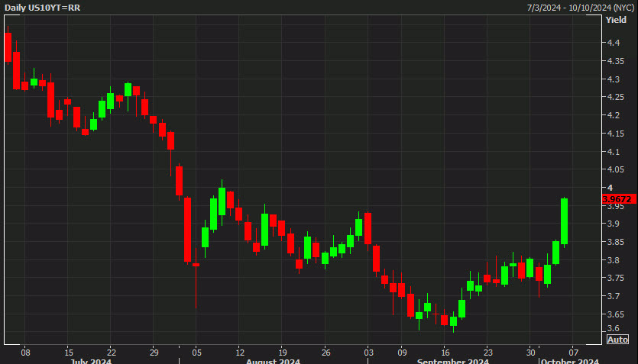Click the 07 date tick label

pos(573,353)
